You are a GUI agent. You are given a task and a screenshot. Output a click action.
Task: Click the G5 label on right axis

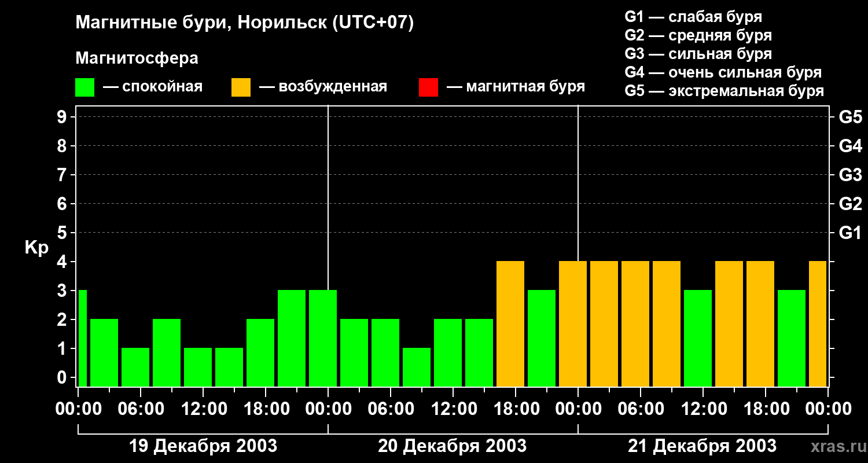click(850, 117)
